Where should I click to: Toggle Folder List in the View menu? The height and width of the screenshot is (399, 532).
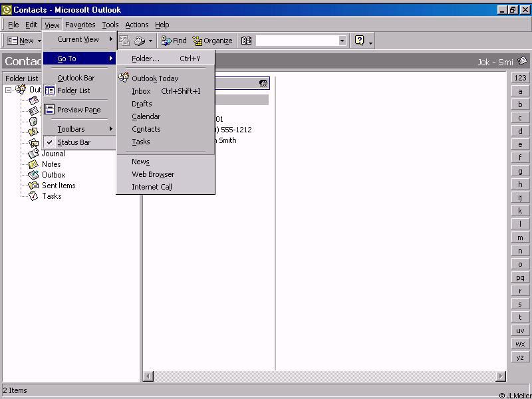tap(79, 90)
